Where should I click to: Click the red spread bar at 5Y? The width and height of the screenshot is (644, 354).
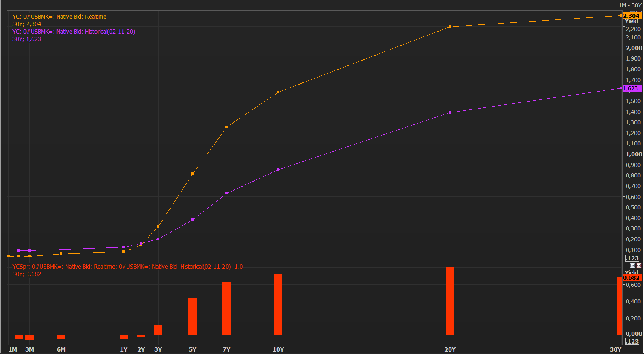point(193,317)
